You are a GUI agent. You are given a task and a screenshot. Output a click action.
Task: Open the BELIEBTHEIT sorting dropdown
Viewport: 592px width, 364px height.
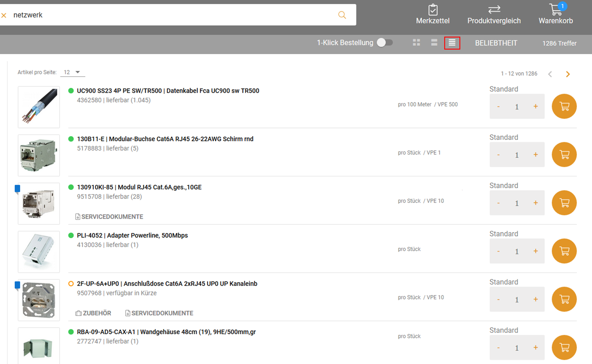(x=496, y=43)
